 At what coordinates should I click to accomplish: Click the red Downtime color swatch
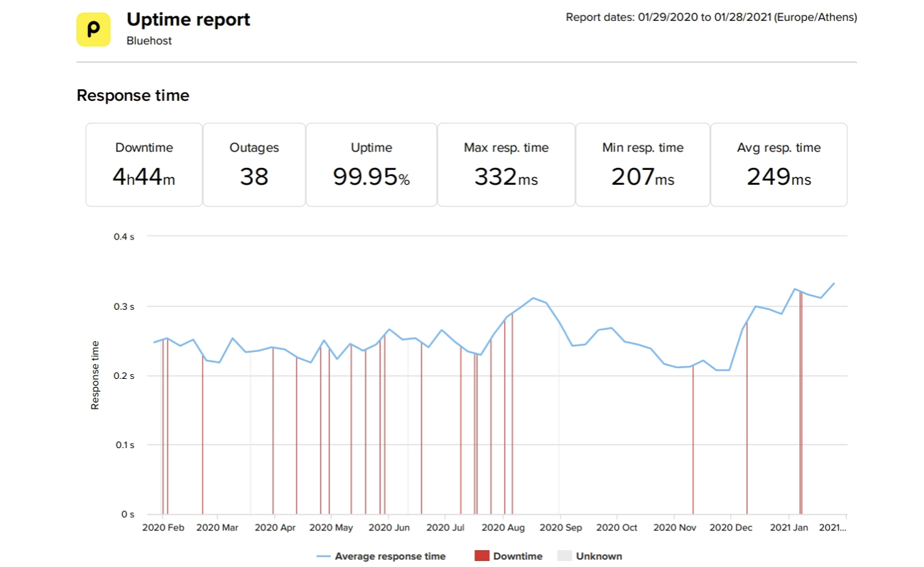[482, 556]
